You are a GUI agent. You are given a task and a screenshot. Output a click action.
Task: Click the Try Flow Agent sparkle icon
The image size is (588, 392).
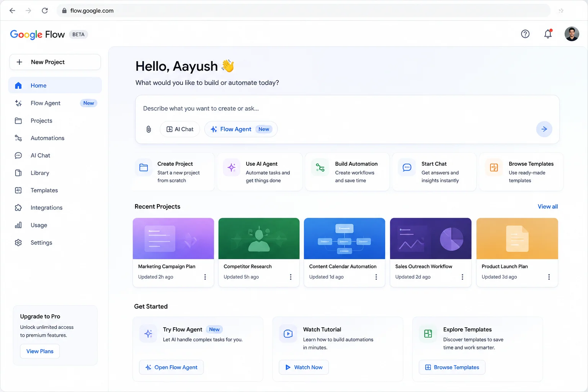(x=148, y=334)
